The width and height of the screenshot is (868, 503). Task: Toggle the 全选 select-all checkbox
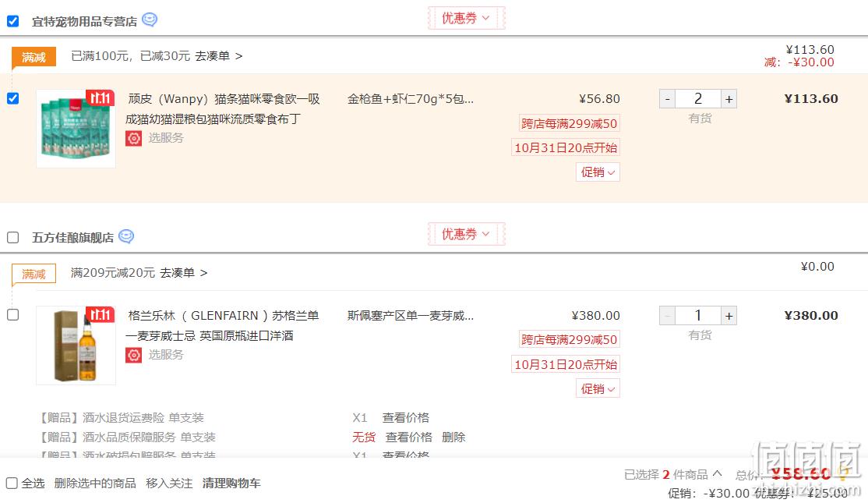(x=12, y=484)
